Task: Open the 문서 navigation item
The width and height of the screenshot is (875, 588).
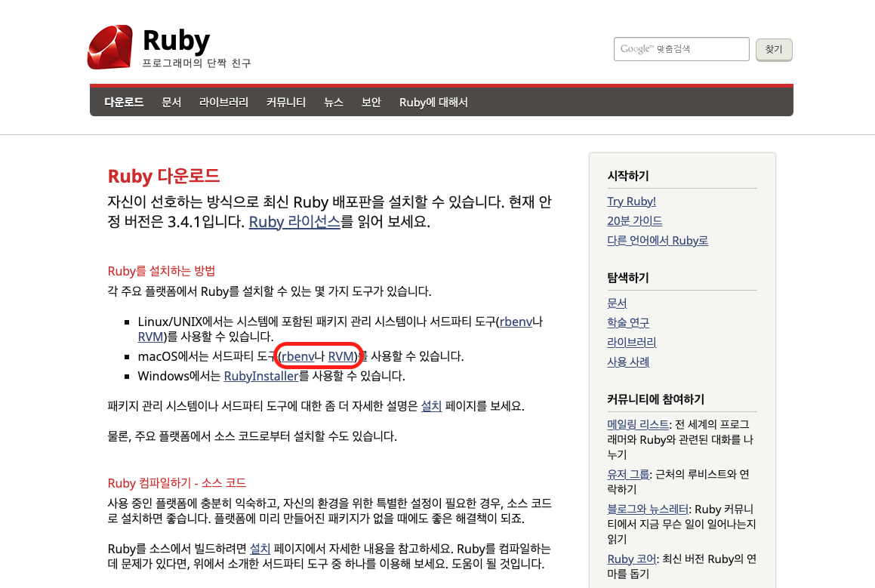Action: [171, 102]
